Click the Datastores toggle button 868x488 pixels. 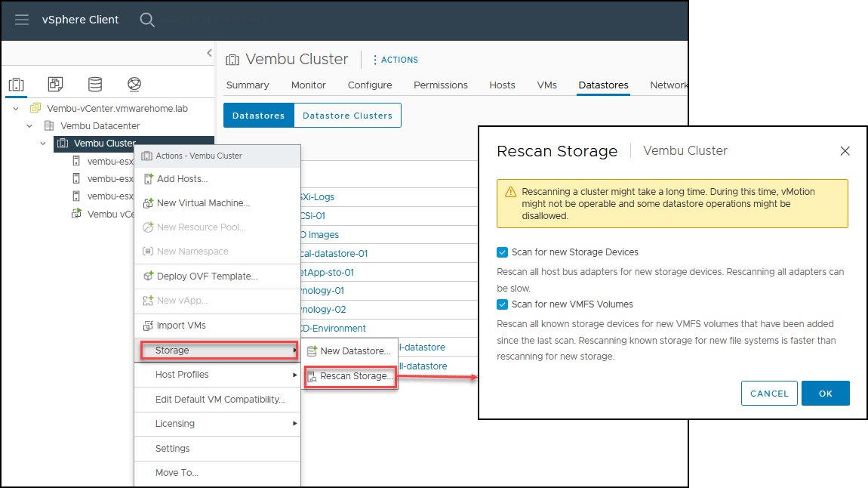[x=259, y=116]
